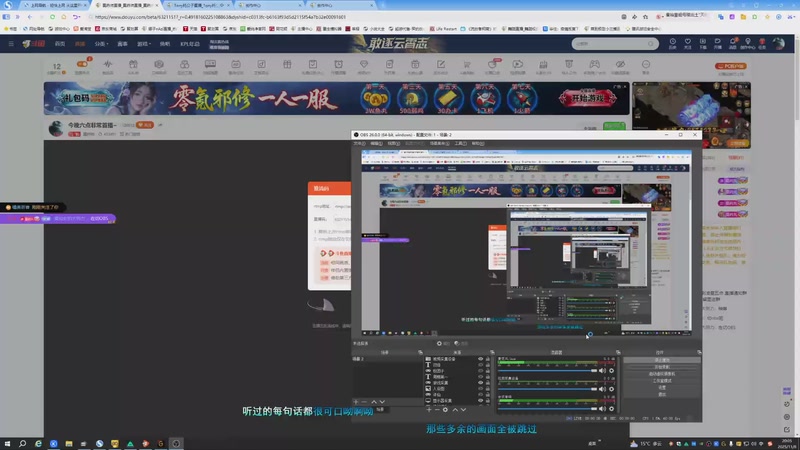Switch to second browser tab
800x450 pixels.
click(126, 5)
